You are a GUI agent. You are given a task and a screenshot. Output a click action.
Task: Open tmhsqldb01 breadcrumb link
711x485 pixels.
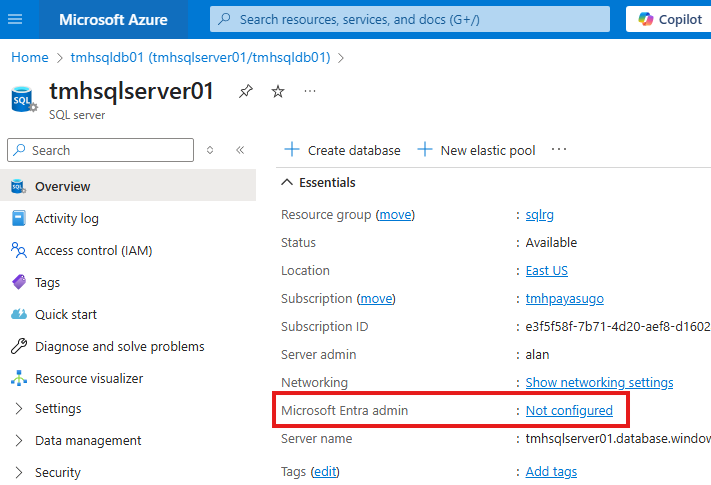click(200, 58)
